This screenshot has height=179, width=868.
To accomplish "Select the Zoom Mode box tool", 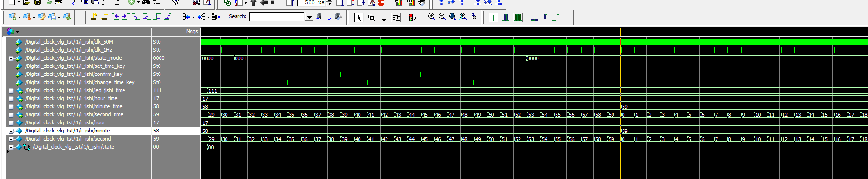I will tap(371, 18).
